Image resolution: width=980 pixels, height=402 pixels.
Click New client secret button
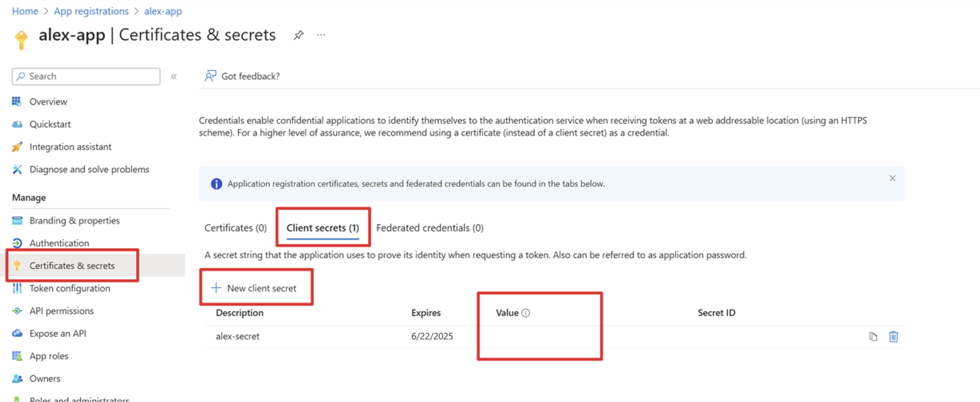(x=254, y=288)
